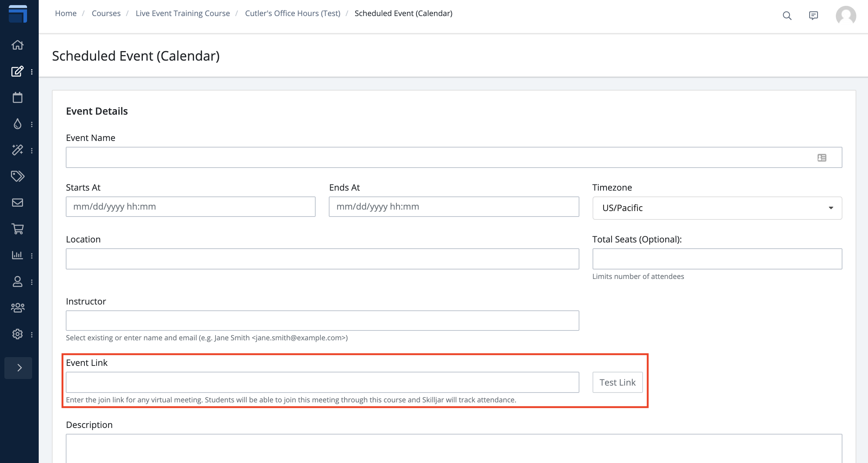868x463 pixels.
Task: Click the Test Link button
Action: click(x=617, y=382)
